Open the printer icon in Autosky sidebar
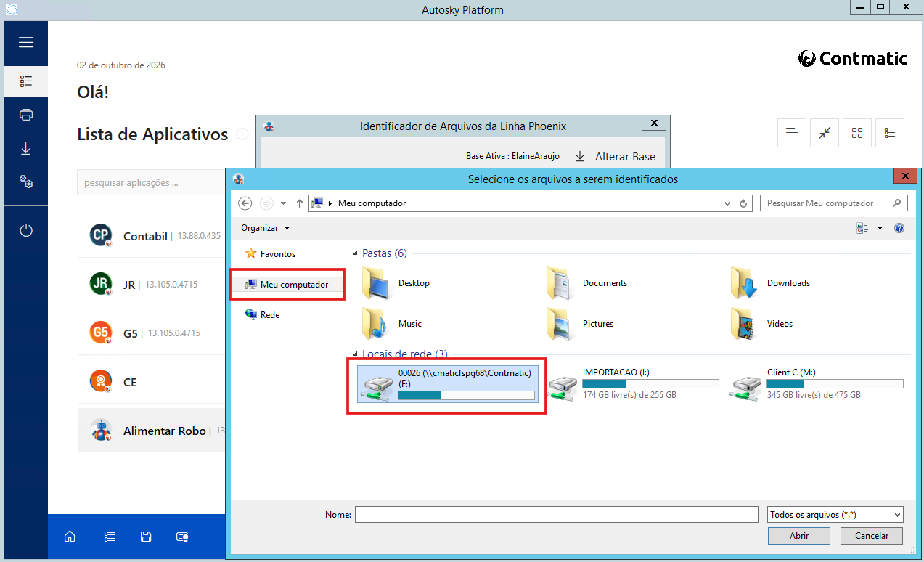924x562 pixels. click(x=26, y=115)
